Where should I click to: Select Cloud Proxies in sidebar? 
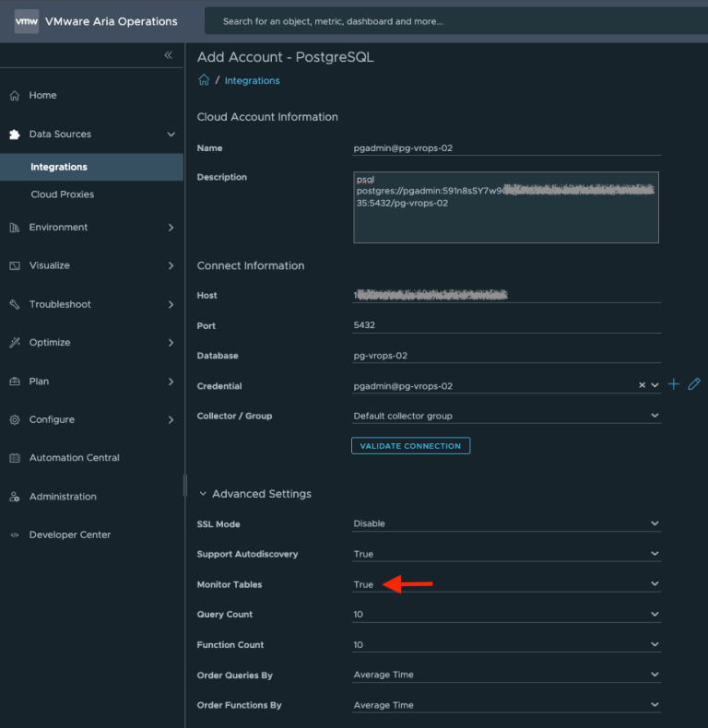(62, 194)
